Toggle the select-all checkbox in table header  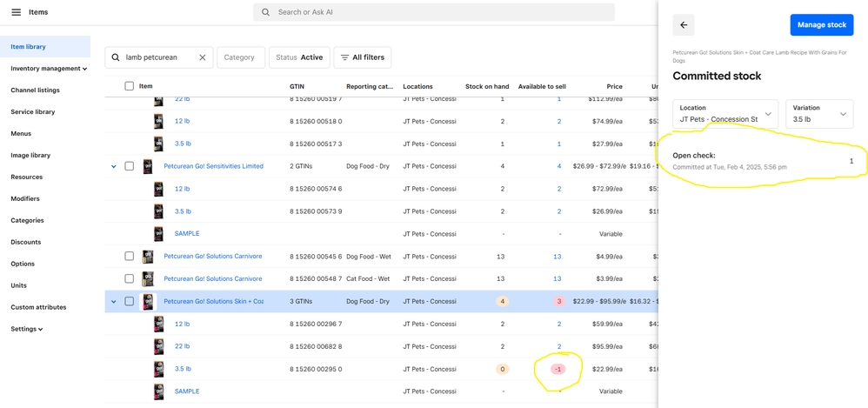[x=129, y=86]
